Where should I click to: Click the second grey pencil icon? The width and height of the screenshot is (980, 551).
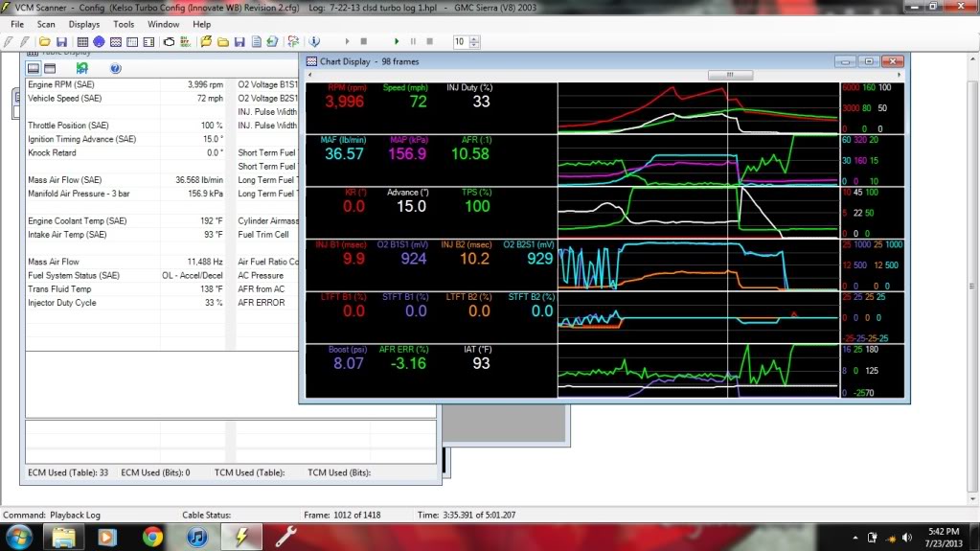24,42
